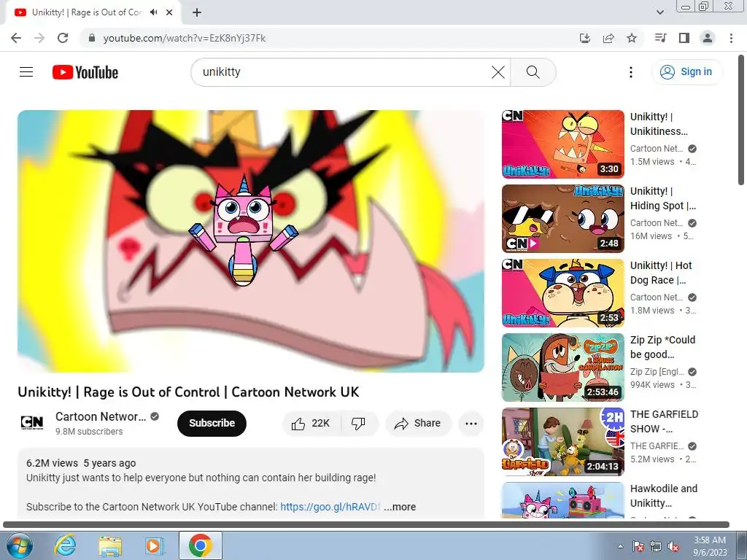Open Unikitty! Unikitiness video thumbnail
The image size is (747, 560).
[x=562, y=144]
